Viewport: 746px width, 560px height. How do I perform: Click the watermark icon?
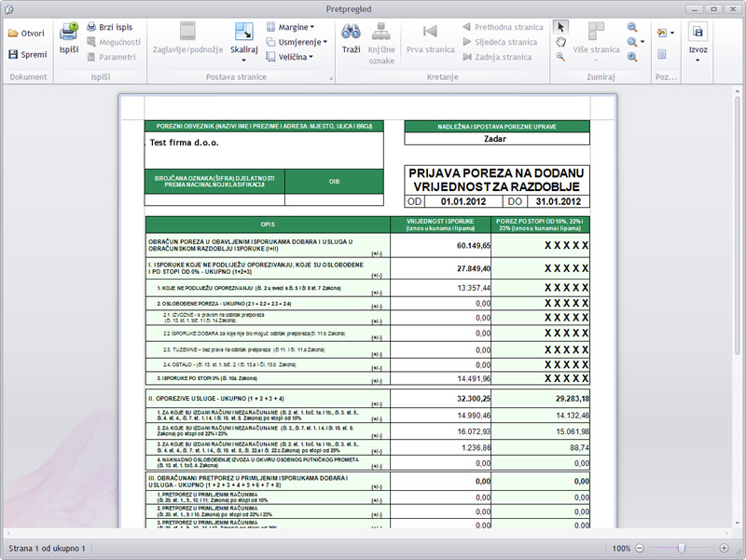click(x=662, y=54)
